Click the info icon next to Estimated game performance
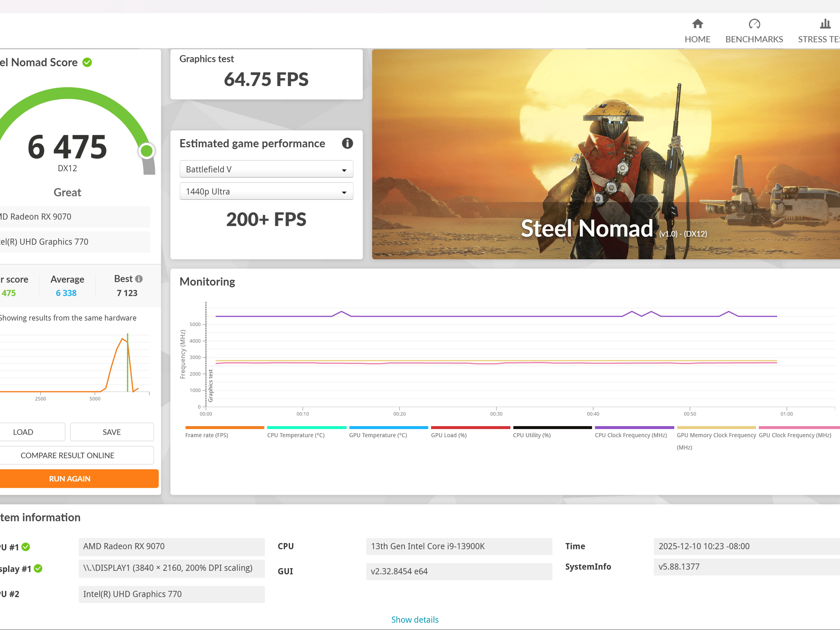The width and height of the screenshot is (840, 630). point(347,143)
